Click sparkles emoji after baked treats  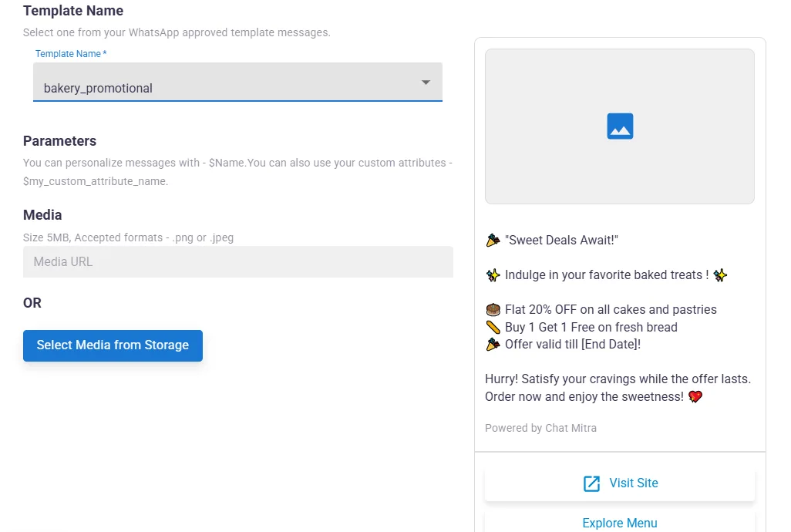click(720, 275)
